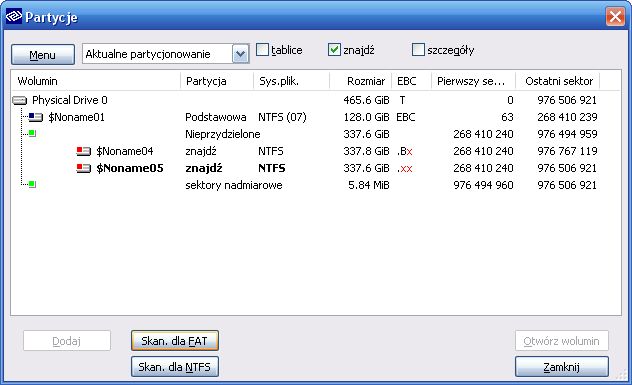Click the Skan. dla NTFS button
This screenshot has width=632, height=385.
point(175,367)
